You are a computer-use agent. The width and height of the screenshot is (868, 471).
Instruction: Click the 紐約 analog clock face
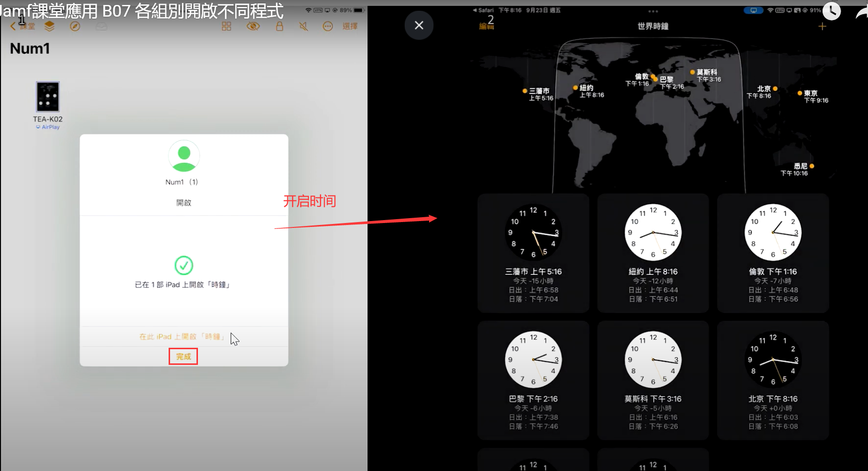(653, 232)
